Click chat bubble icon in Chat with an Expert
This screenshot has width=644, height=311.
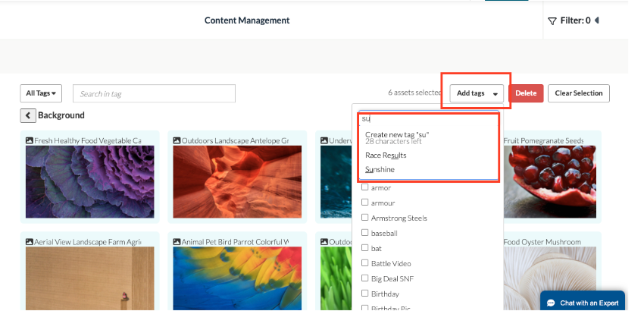tap(551, 303)
